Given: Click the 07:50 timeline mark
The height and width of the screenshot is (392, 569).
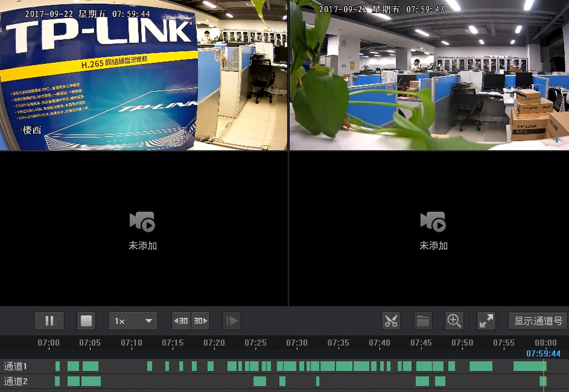Looking at the screenshot, I should pos(462,342).
